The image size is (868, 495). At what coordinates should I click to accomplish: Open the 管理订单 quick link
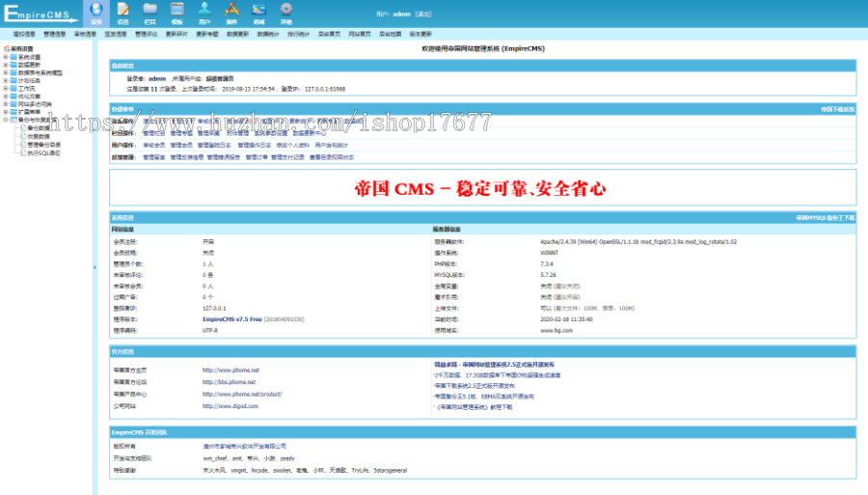257,157
